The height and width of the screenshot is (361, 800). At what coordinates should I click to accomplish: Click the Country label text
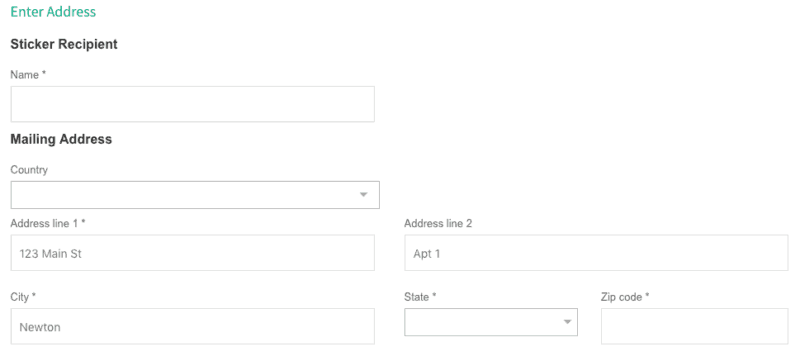tap(29, 170)
